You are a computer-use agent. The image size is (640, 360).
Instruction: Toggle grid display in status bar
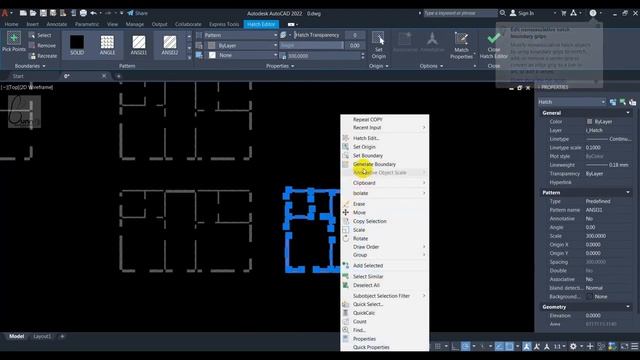pyautogui.click(x=438, y=347)
